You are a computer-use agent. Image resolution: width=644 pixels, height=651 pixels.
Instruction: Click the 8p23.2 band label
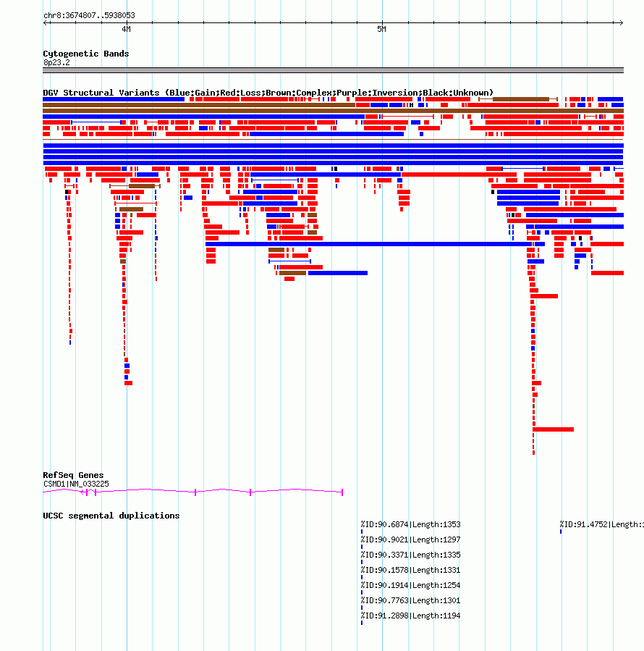[x=56, y=63]
